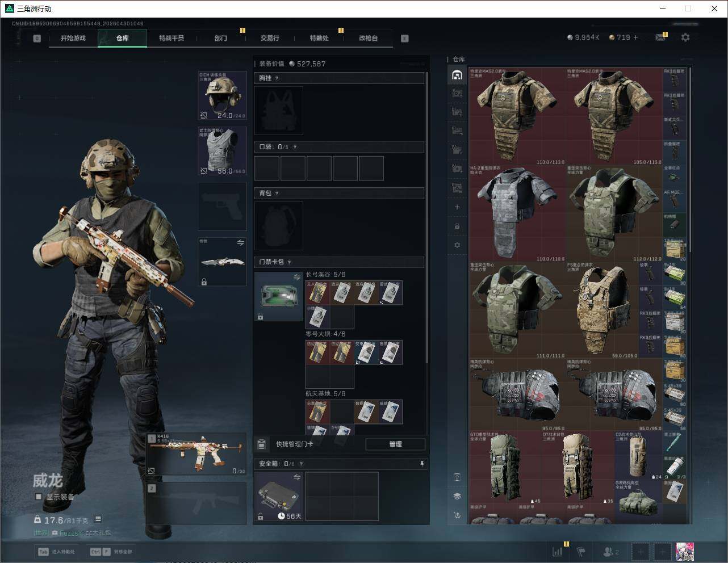
Task: Click the Ctrl F 转移全部 button
Action: click(x=111, y=551)
